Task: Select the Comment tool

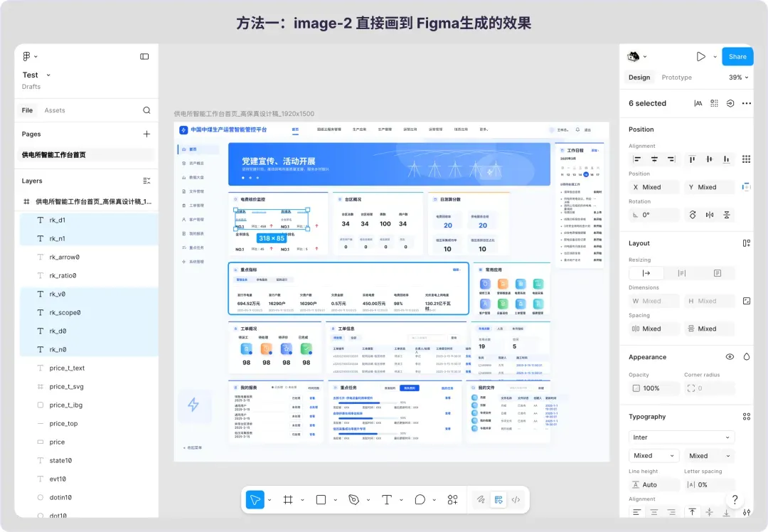Action: (420, 500)
